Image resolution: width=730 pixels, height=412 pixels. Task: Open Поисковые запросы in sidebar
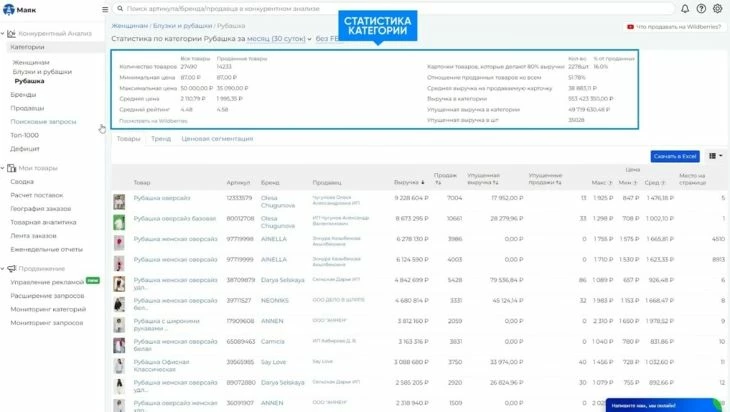43,122
